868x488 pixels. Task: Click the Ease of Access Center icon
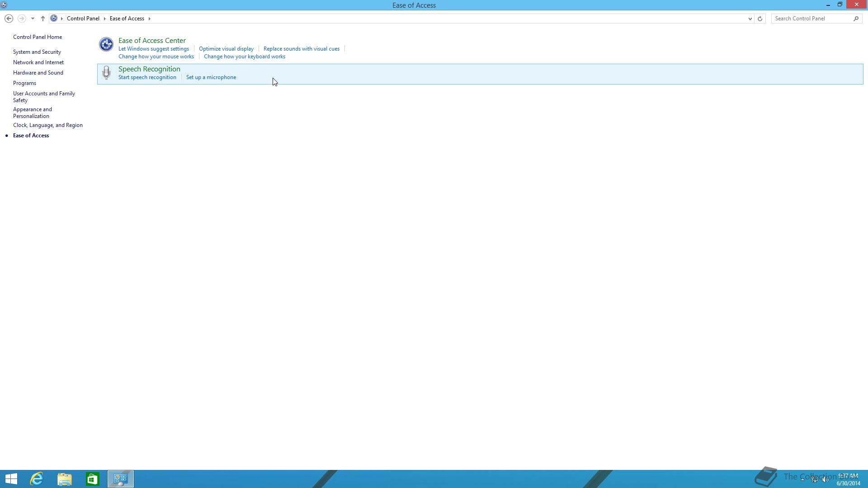[x=106, y=44]
